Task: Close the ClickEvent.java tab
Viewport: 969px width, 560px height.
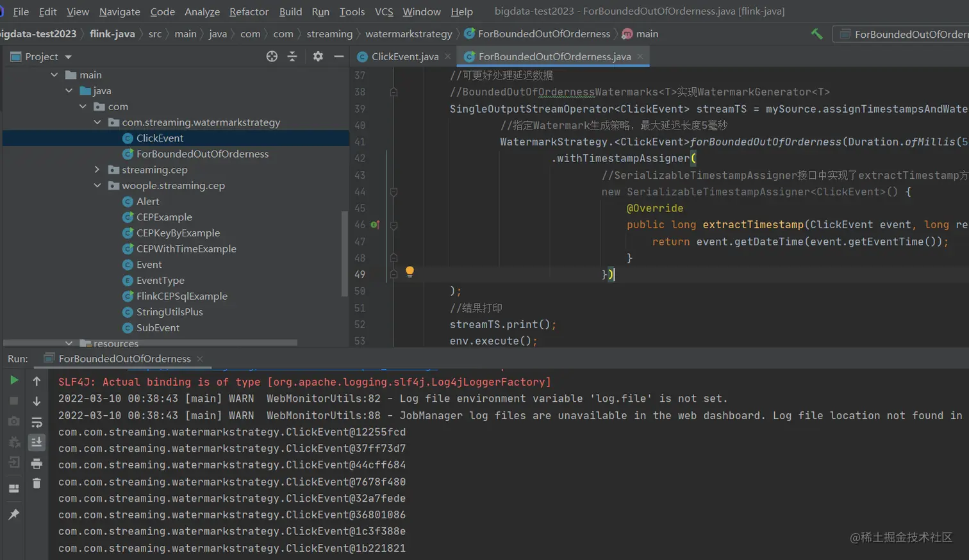Action: pos(448,56)
